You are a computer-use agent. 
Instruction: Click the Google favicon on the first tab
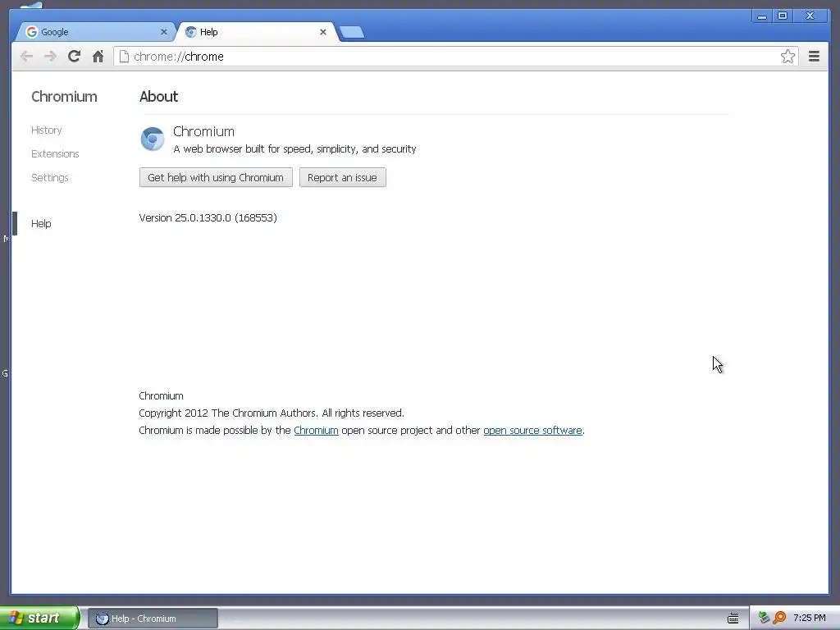[x=32, y=32]
